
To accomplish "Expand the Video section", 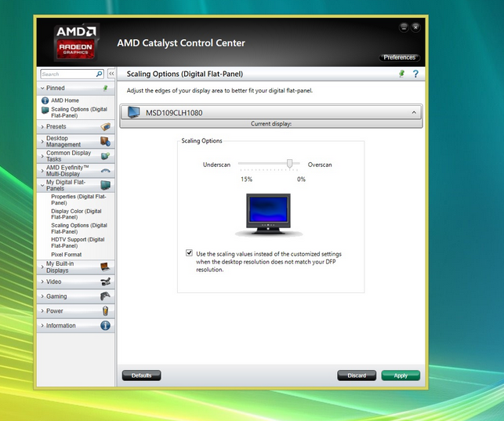I will click(42, 282).
